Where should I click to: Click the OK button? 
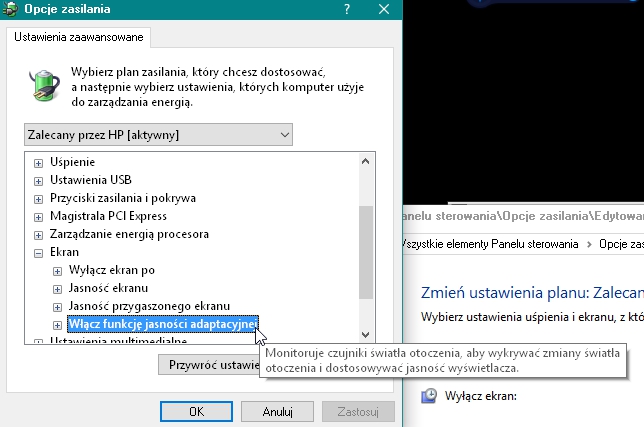[x=196, y=411]
